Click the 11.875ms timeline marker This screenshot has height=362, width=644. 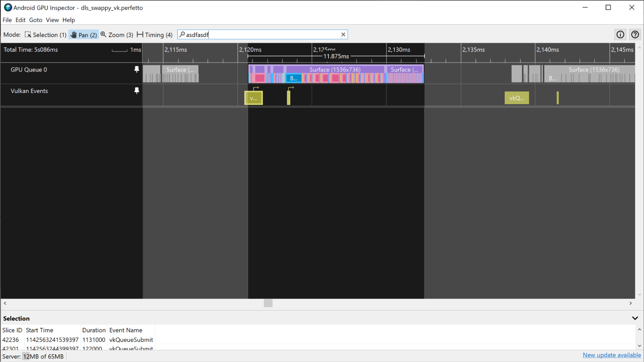(336, 56)
